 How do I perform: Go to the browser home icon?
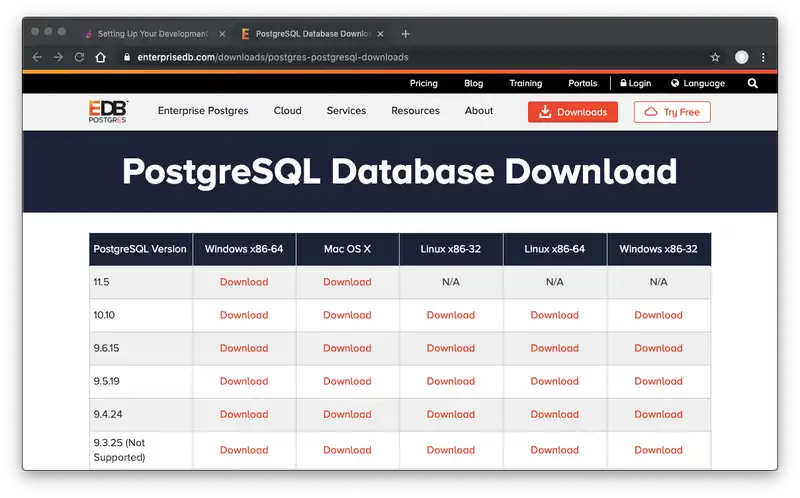click(x=100, y=57)
